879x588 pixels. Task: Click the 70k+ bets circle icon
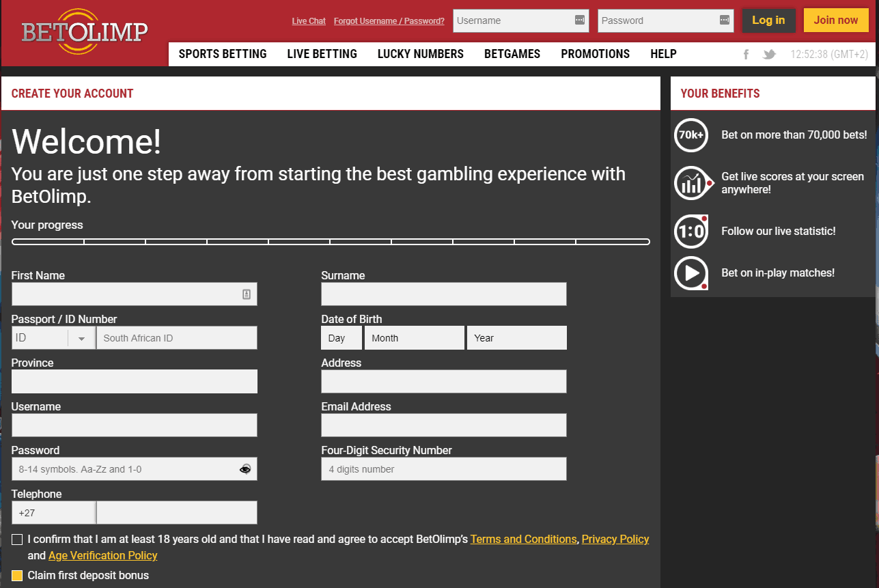(691, 135)
